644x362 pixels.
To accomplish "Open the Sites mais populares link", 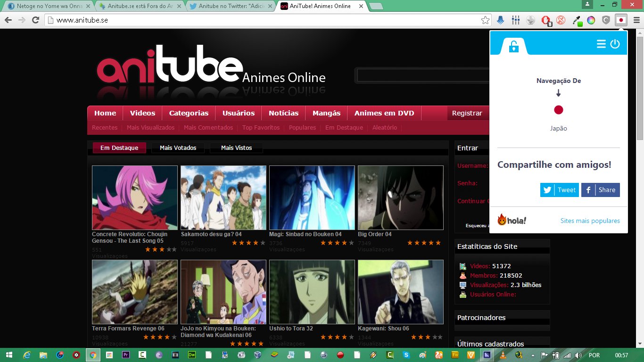I will click(590, 221).
